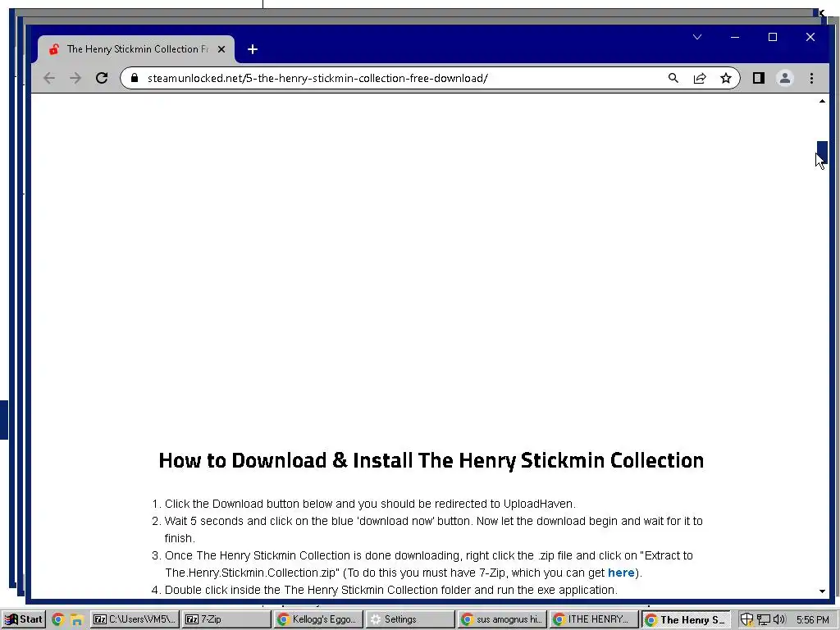
Task: Open the Chrome profile avatar
Action: point(785,78)
